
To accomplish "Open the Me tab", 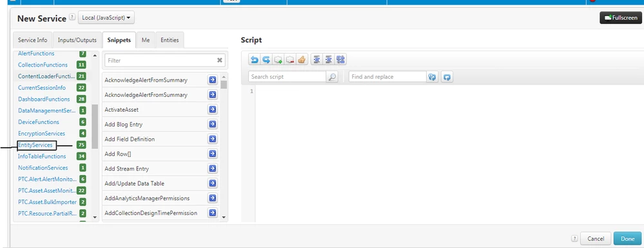I will click(x=146, y=40).
